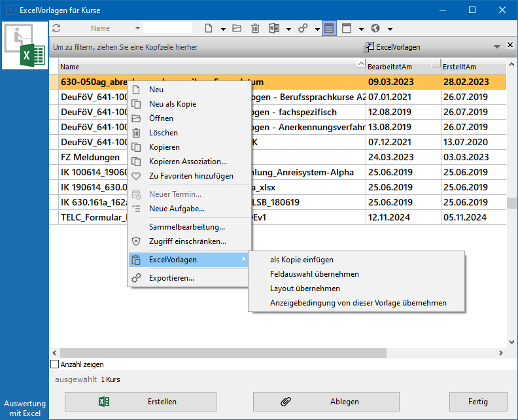The image size is (518, 420).
Task: Select Sammelbearbeitung in the context menu
Action: (187, 227)
